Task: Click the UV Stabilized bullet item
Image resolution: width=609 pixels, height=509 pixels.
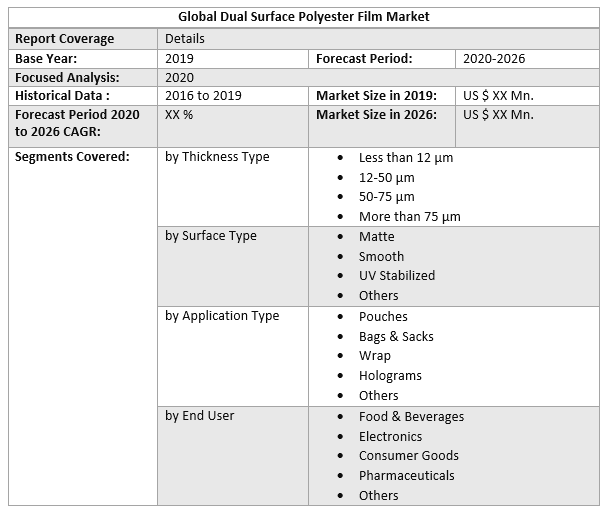Action: pos(397,275)
